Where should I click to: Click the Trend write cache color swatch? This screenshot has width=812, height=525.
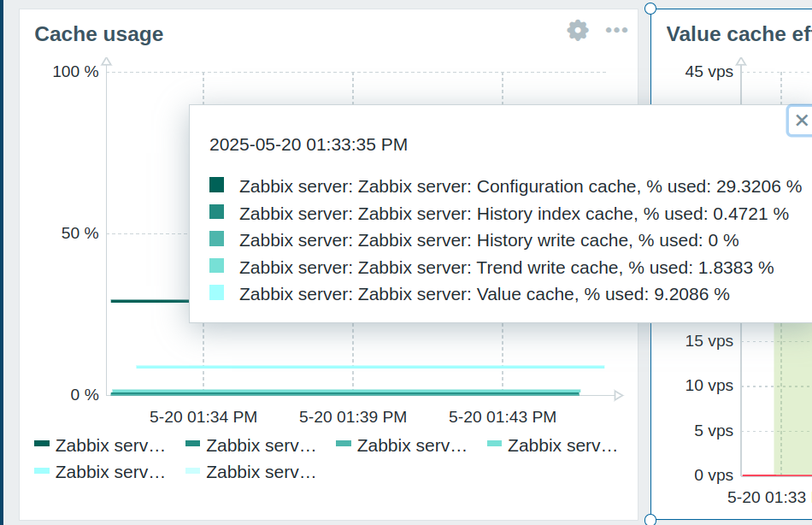point(216,266)
